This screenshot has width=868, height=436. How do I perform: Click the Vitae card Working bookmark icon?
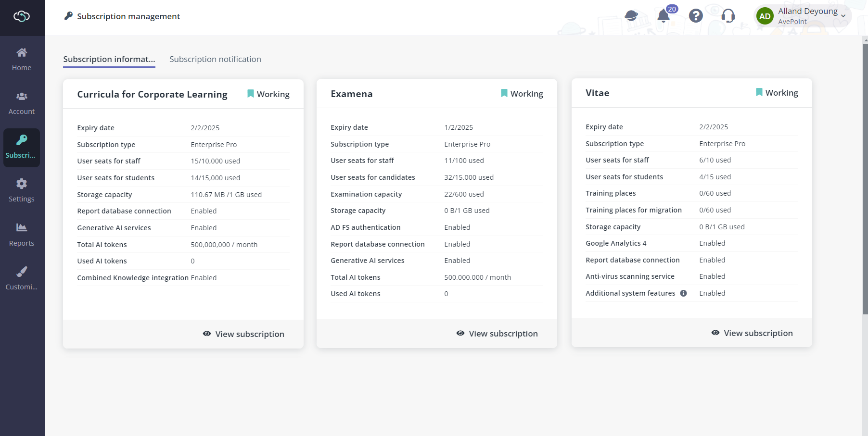click(x=759, y=92)
